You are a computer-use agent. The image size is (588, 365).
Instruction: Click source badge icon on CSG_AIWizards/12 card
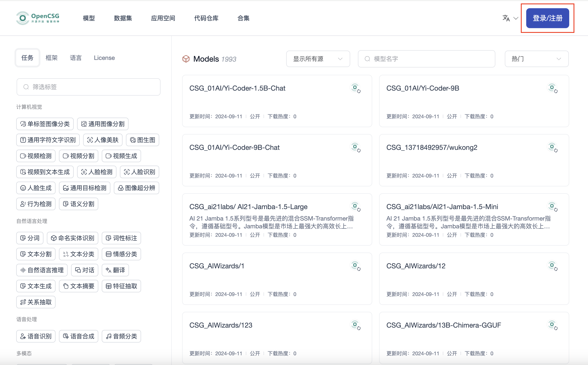552,266
